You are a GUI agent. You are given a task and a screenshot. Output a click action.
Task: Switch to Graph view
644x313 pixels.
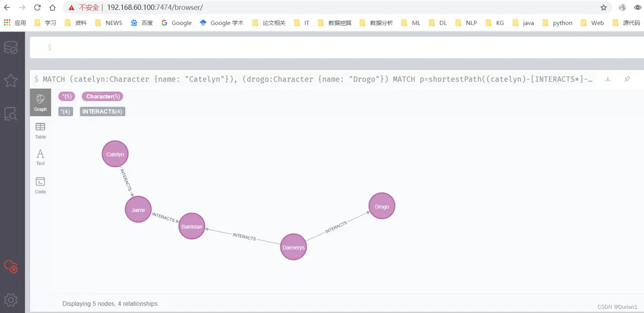[40, 102]
